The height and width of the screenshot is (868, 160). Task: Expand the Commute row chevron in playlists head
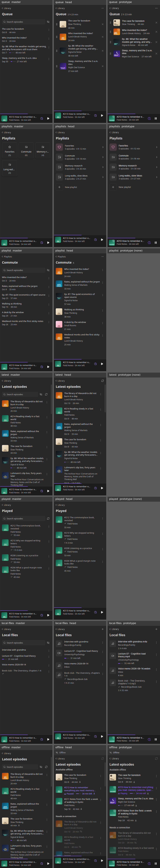coord(103,157)
